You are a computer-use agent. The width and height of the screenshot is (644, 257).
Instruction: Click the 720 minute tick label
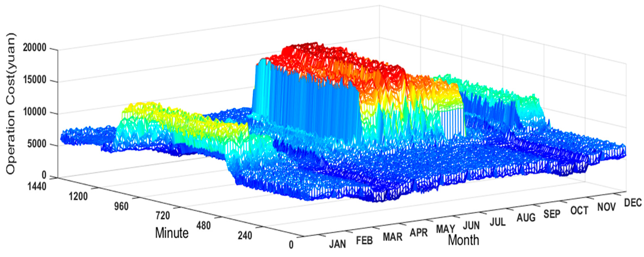click(163, 216)
